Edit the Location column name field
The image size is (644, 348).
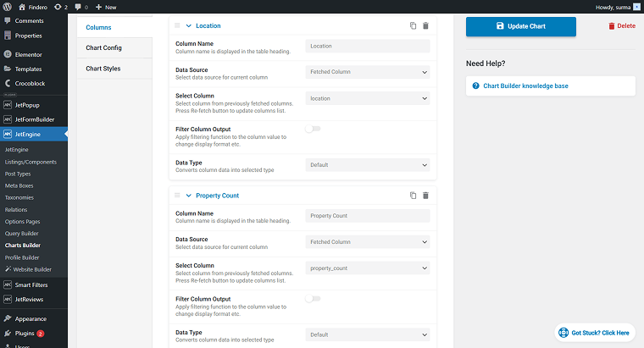pos(368,46)
